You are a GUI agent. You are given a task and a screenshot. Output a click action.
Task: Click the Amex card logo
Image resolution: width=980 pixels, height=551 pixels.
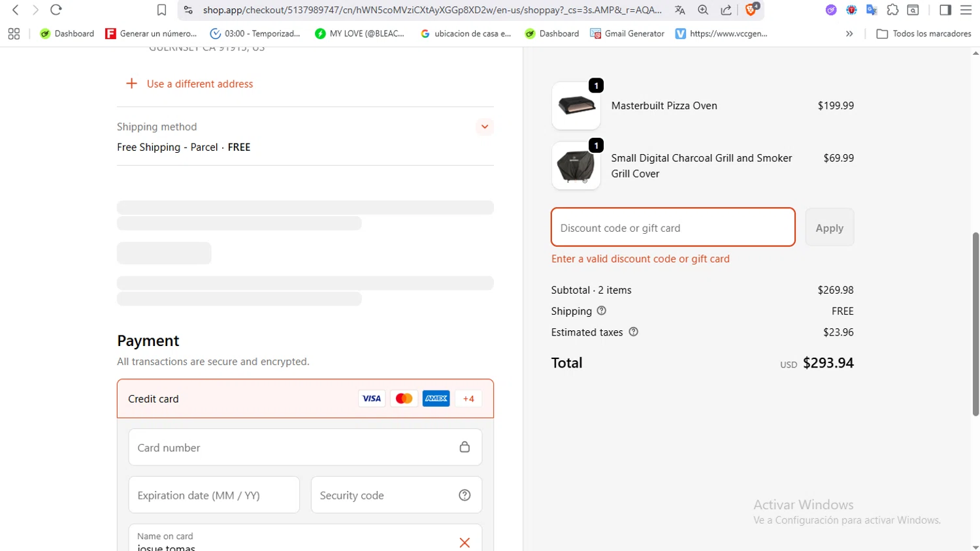(x=436, y=398)
